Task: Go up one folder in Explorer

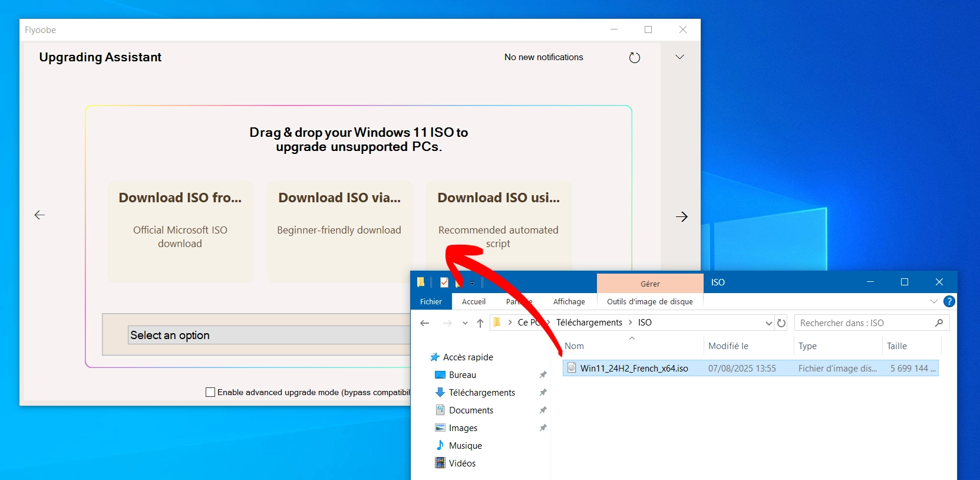Action: click(x=480, y=323)
